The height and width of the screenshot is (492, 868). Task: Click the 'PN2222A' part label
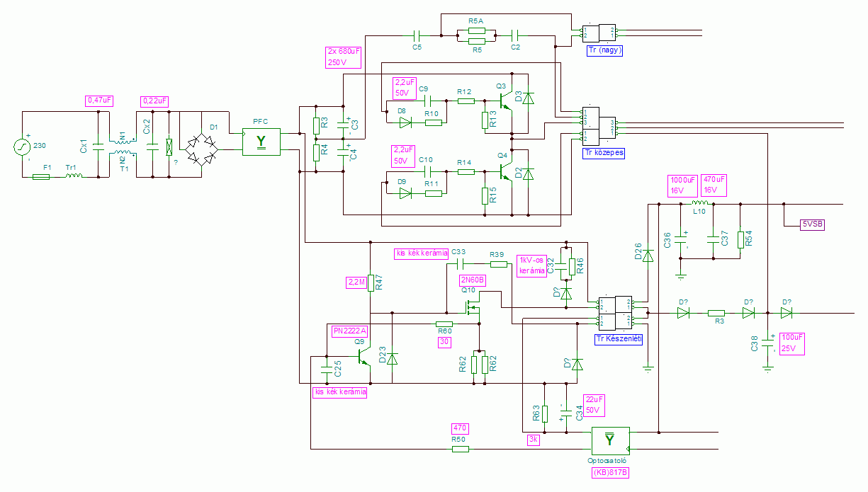pyautogui.click(x=350, y=331)
